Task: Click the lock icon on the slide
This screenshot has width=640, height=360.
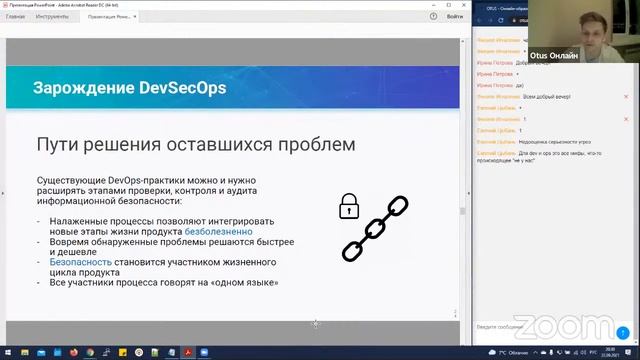Action: pos(349,206)
